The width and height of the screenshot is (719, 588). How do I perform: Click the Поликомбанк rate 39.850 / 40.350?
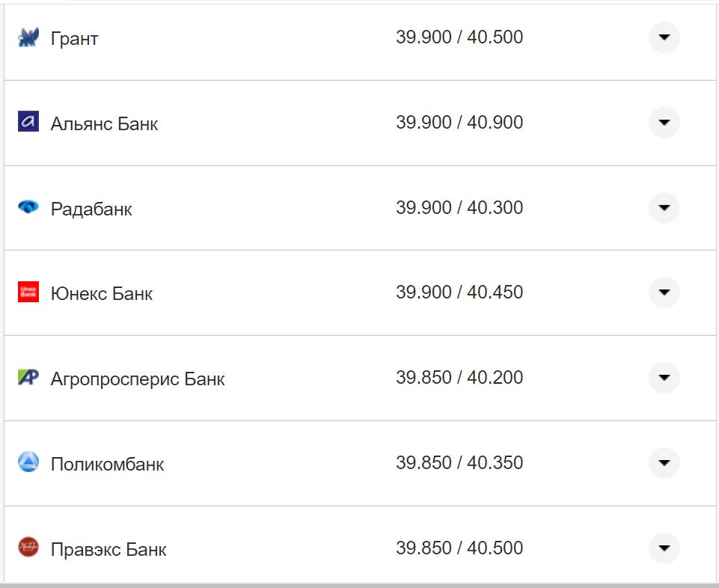click(459, 462)
